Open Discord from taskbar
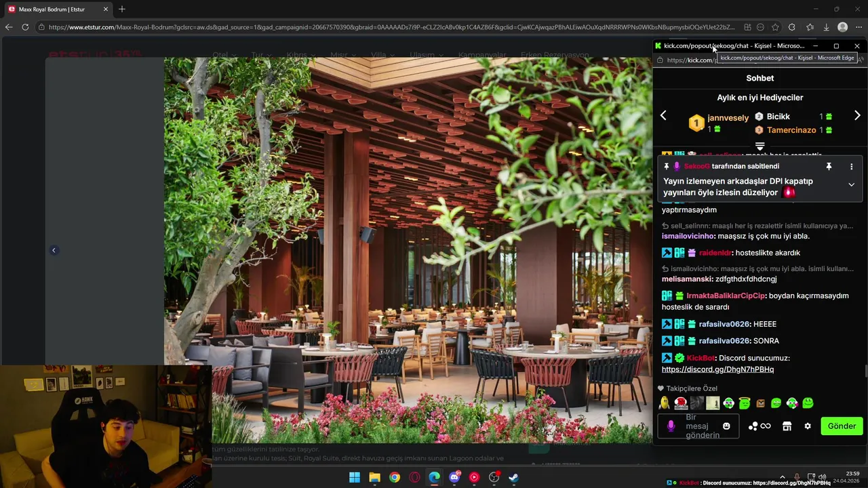The image size is (868, 488). [454, 477]
